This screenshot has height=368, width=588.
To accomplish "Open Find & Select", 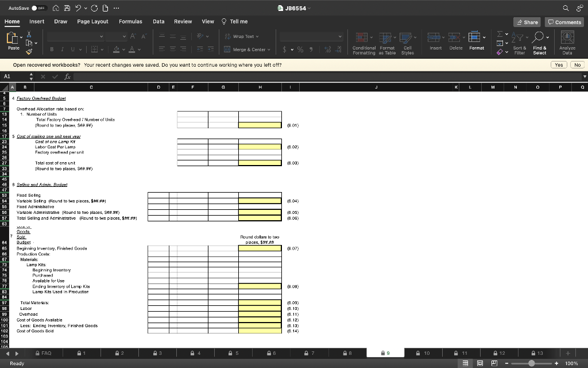I will pos(540,43).
